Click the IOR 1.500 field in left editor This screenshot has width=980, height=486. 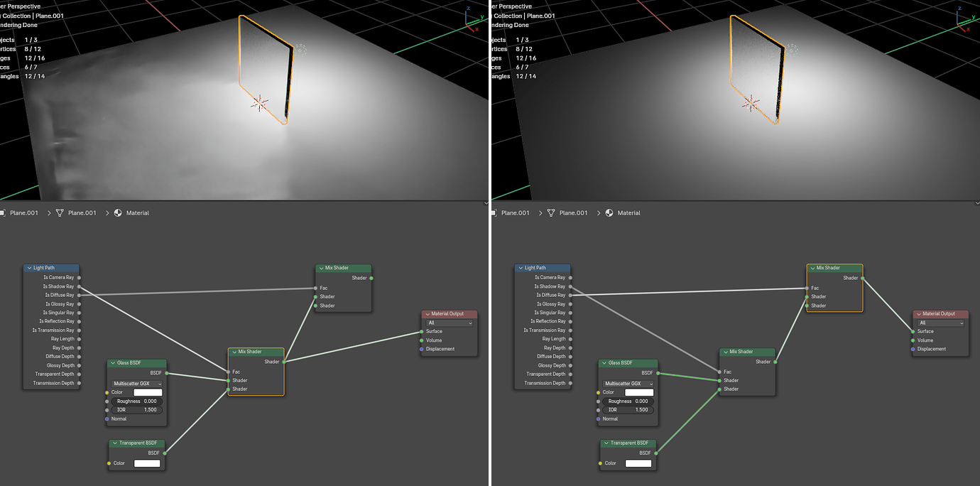click(137, 410)
